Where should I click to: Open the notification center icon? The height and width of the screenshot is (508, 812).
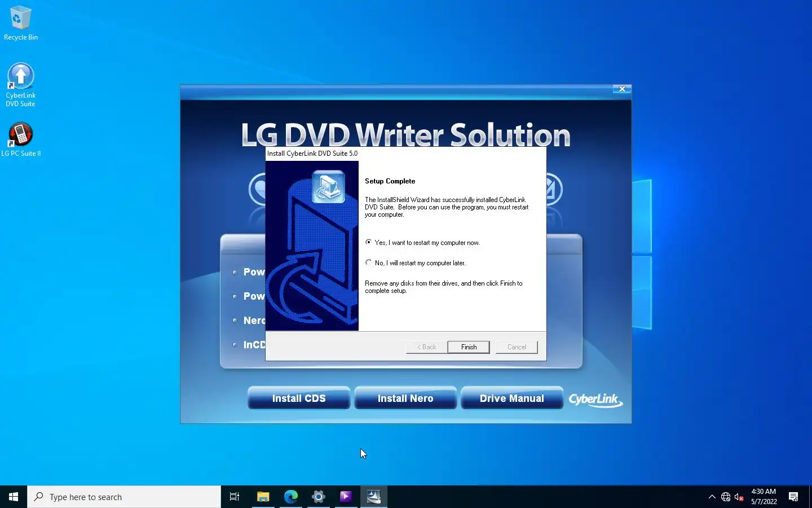point(793,497)
